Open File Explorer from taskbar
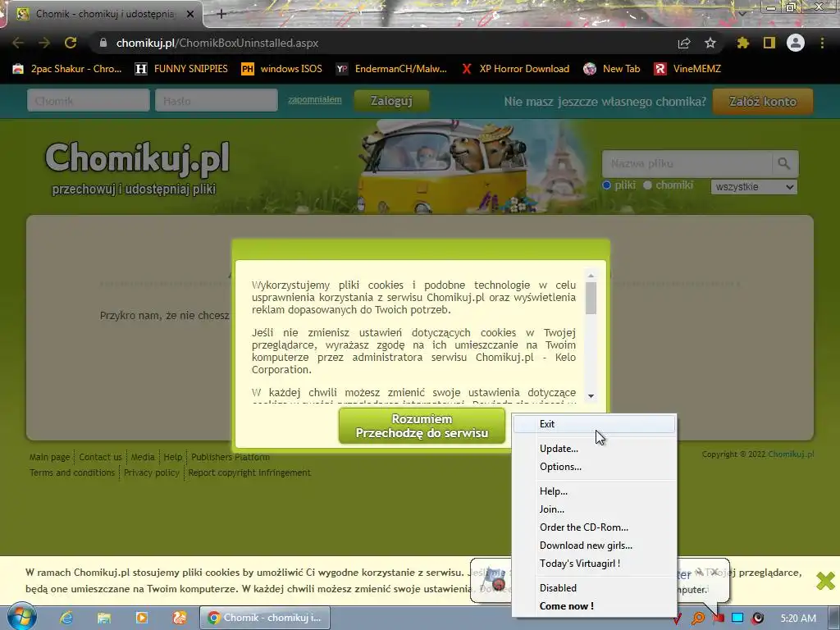Screen dimensions: 840x630 104,618
